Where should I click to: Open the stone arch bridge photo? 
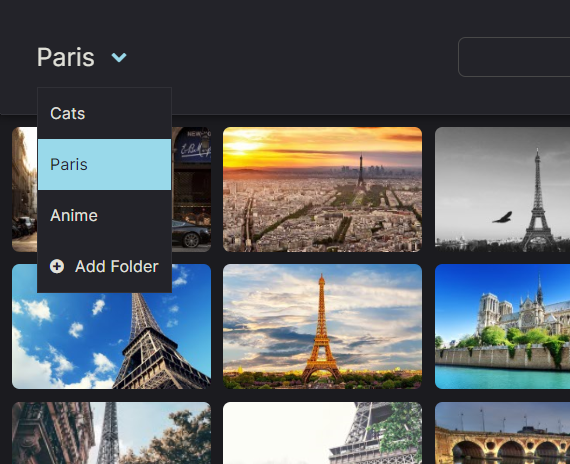coord(502,433)
